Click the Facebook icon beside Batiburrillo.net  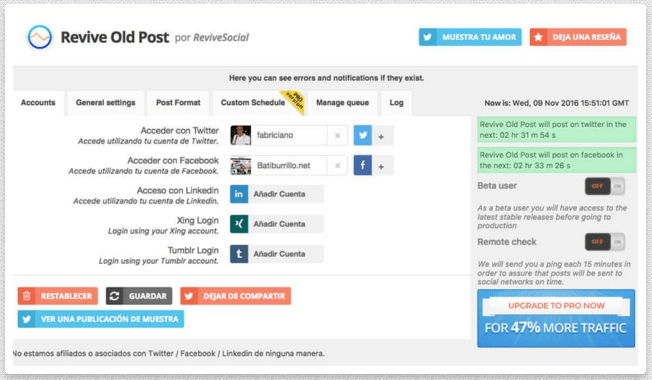pyautogui.click(x=363, y=165)
